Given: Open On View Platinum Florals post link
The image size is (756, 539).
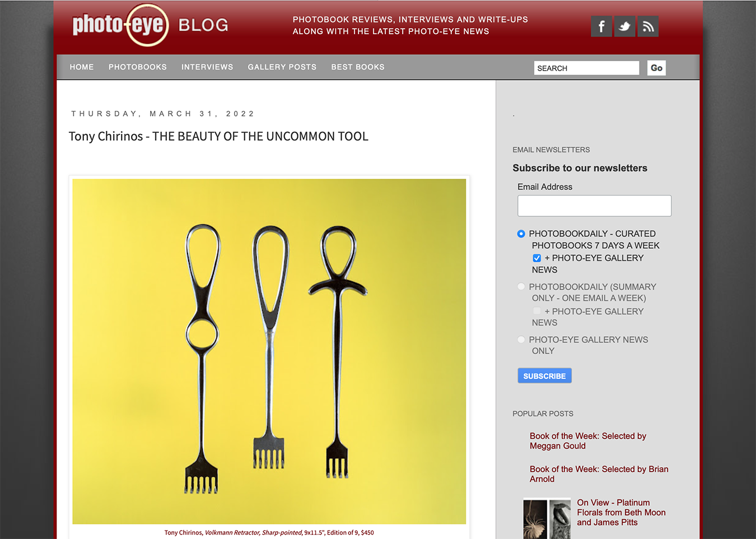Looking at the screenshot, I should 622,513.
